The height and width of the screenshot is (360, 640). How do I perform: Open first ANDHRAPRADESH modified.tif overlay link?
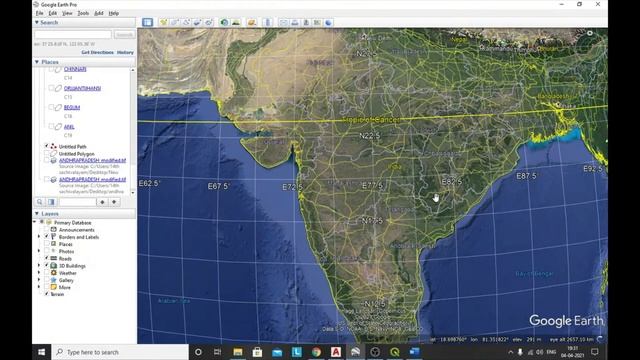point(93,160)
